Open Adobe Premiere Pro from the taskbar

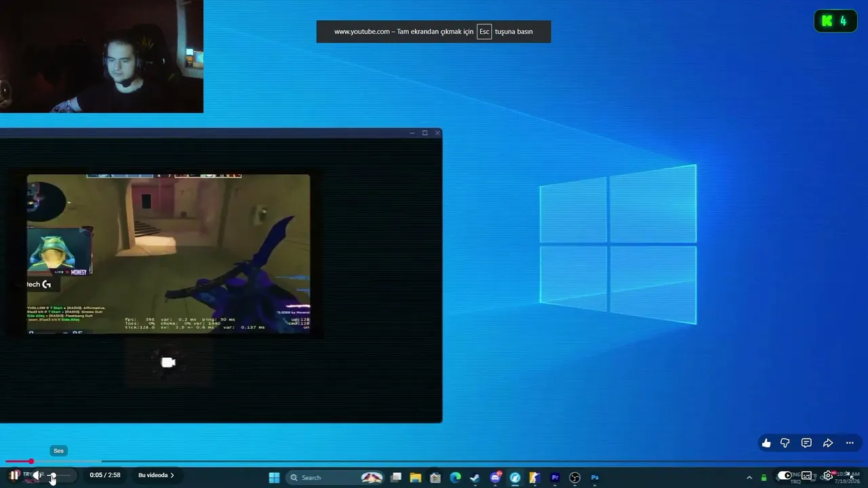[555, 478]
